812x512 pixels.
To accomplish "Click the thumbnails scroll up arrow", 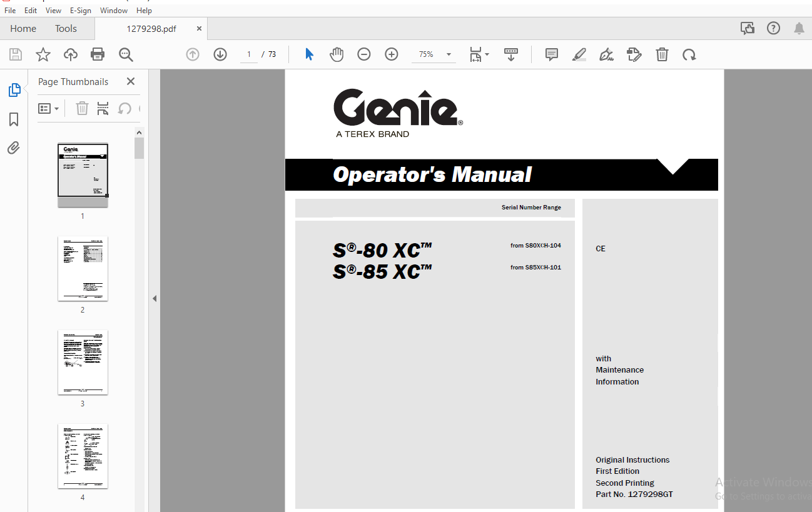I will coord(139,132).
